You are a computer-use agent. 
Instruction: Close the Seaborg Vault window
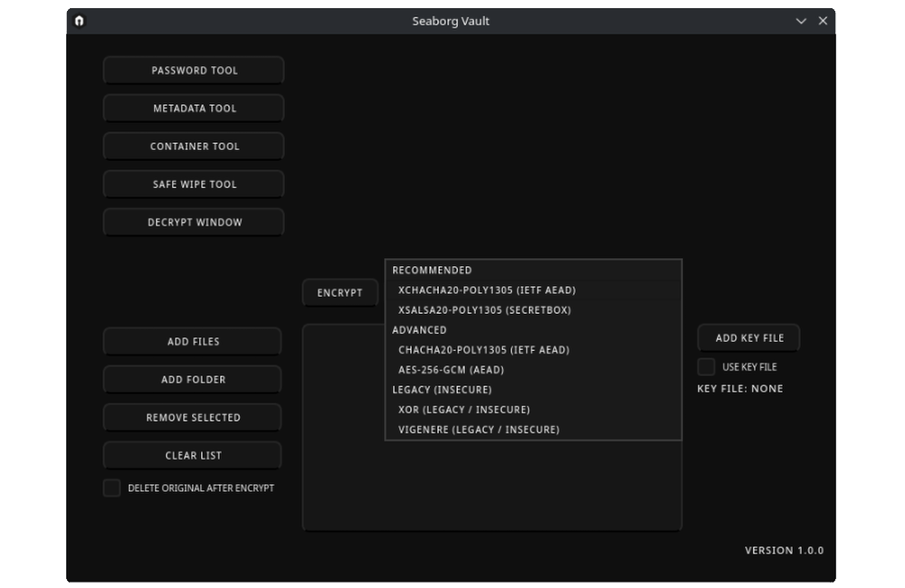coord(823,21)
